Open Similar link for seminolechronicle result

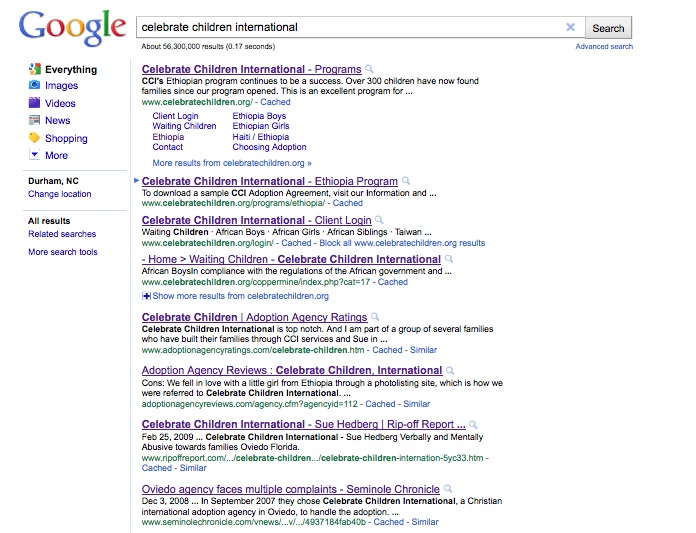[x=425, y=522]
